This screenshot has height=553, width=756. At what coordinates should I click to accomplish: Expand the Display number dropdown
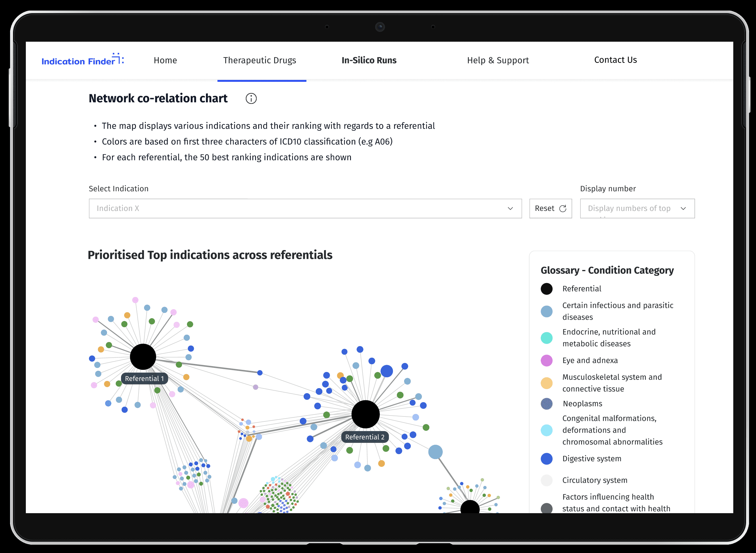point(637,209)
